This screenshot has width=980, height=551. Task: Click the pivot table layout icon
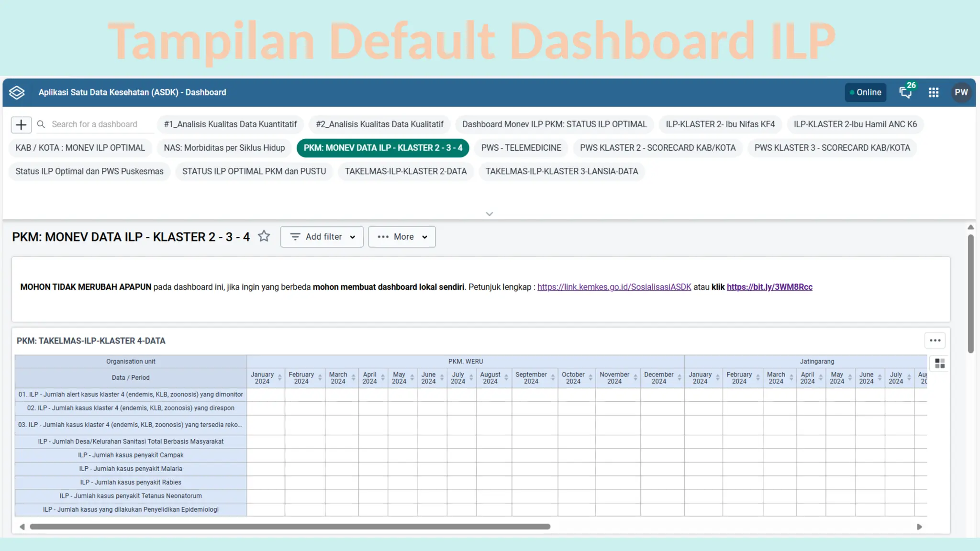940,364
